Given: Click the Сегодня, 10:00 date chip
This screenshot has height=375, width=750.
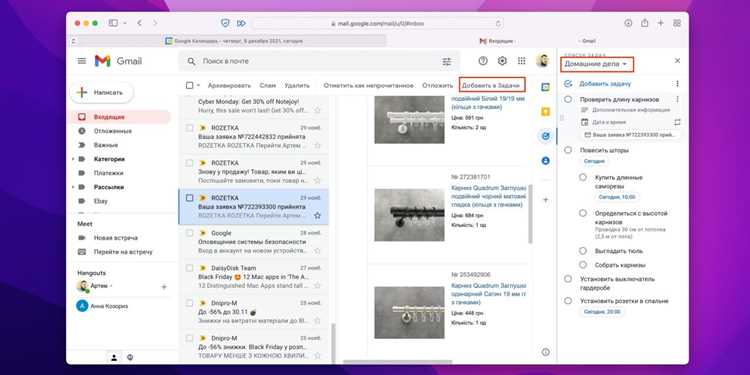Looking at the screenshot, I should pos(618,197).
